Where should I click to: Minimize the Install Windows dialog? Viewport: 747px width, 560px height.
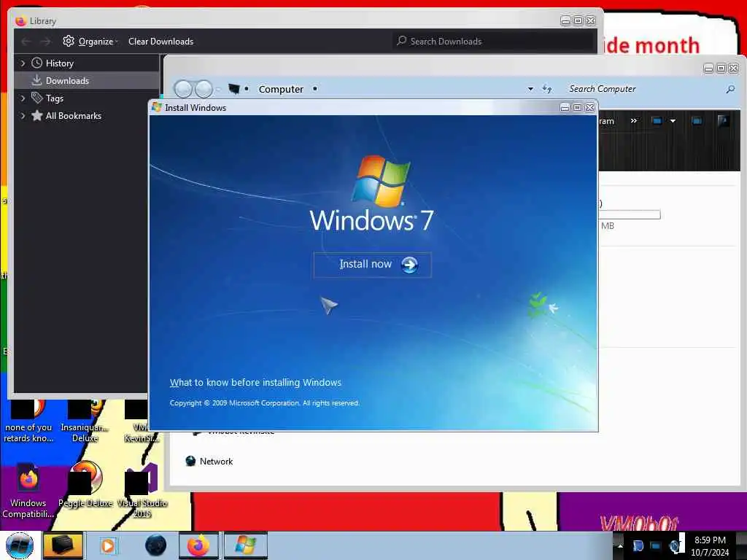pos(565,108)
